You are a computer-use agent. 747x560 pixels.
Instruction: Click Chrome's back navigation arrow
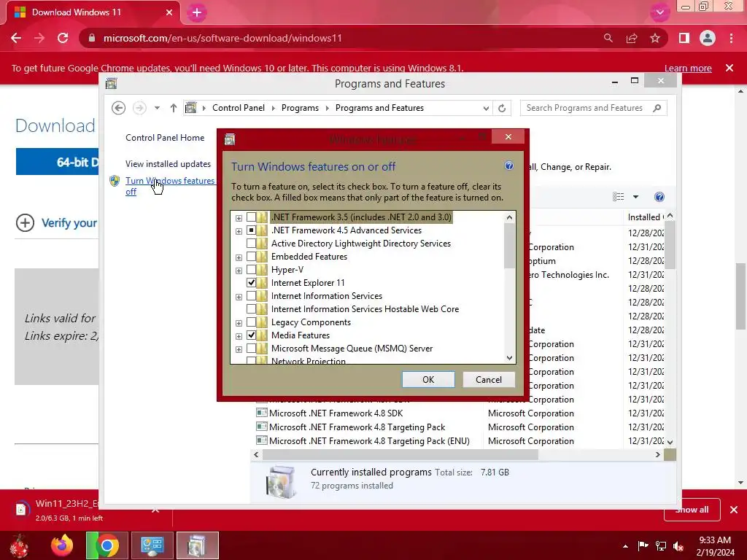[16, 38]
